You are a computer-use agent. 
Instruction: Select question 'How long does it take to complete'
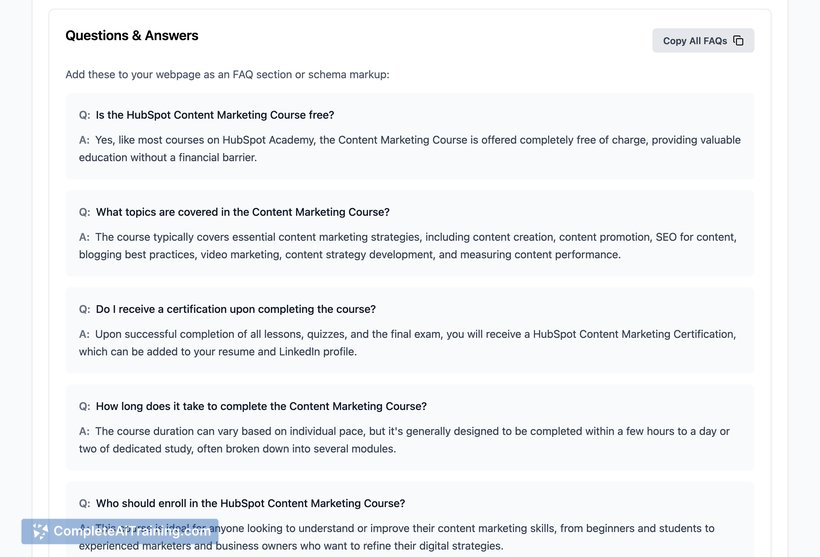point(261,406)
